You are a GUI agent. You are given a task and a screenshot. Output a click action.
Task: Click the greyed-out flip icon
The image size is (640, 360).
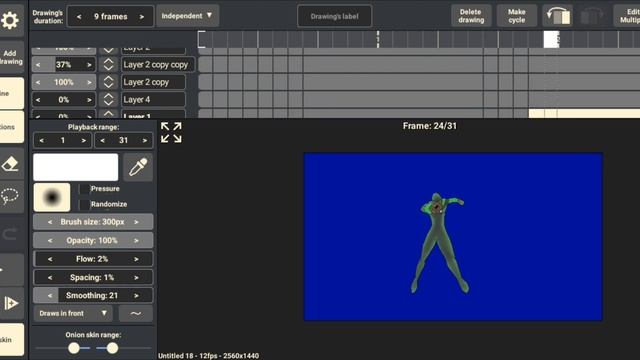tap(591, 16)
